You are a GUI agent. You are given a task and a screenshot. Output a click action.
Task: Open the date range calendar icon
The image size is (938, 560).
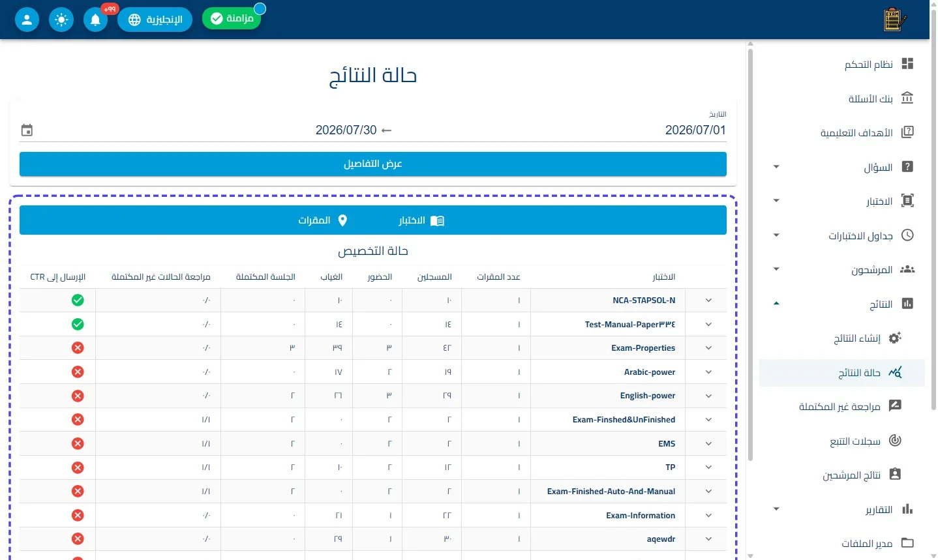27,130
